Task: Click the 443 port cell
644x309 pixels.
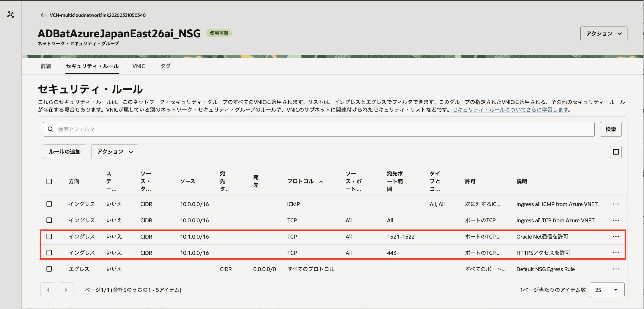Action: coord(392,253)
